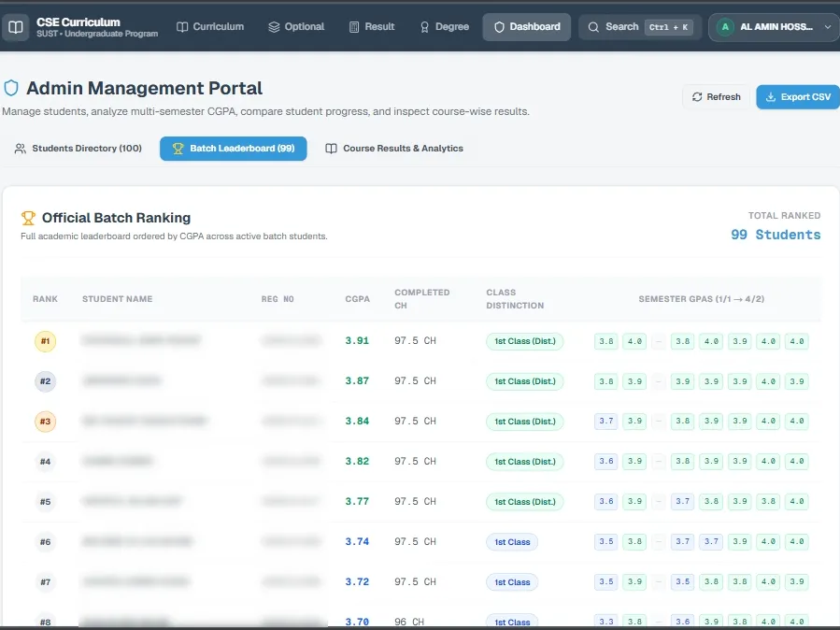Click the REG NO column header
840x630 pixels.
(278, 299)
